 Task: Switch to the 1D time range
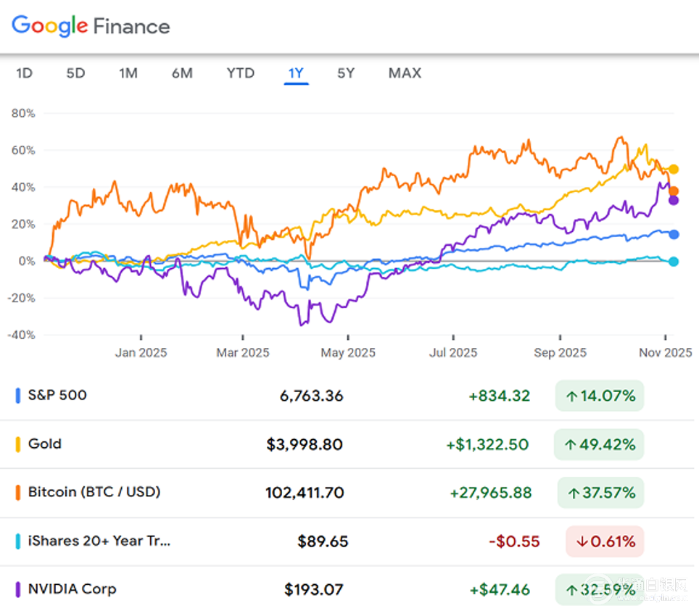pos(25,73)
